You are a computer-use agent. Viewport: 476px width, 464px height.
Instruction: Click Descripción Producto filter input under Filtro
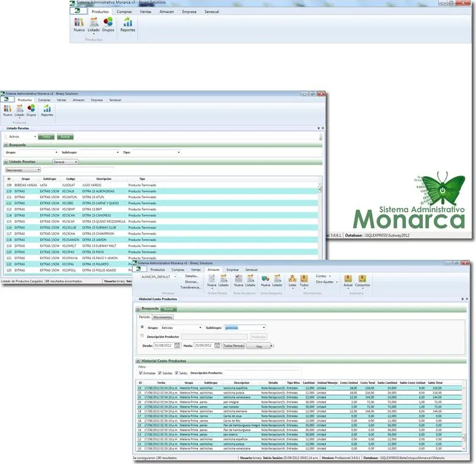262,373
